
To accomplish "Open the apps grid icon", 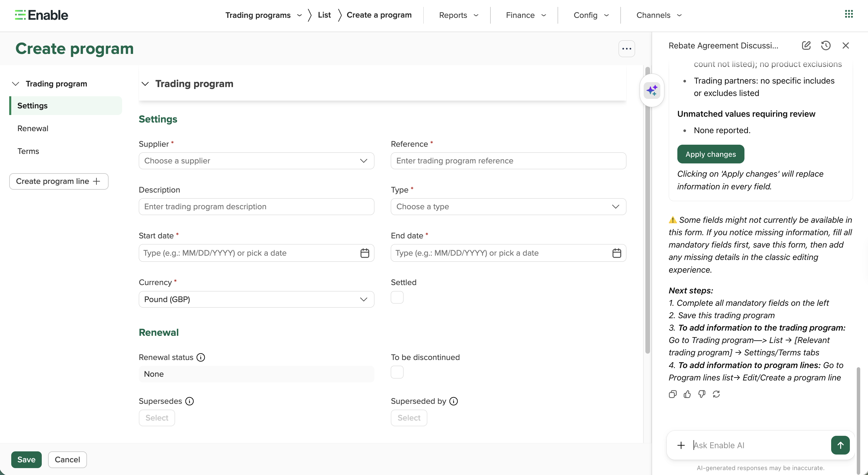I will [849, 14].
